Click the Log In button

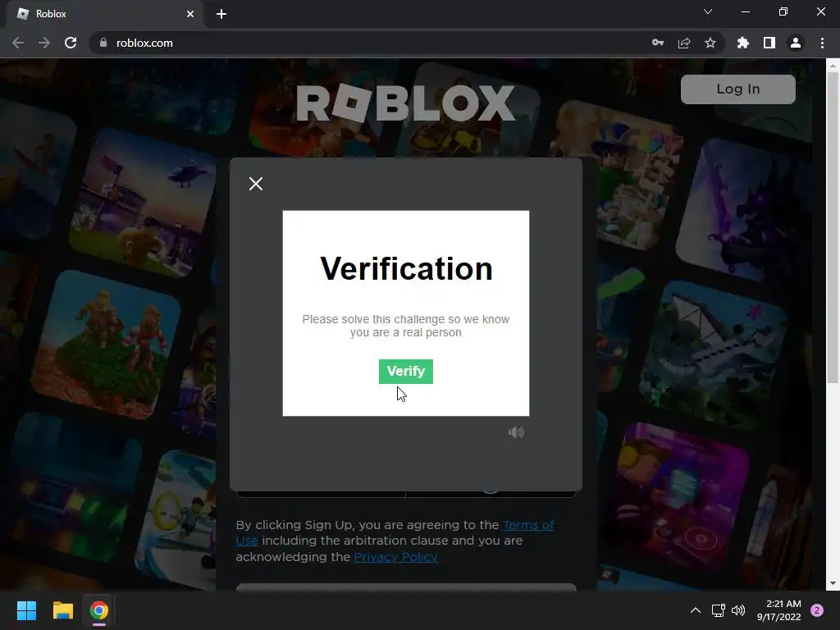(x=737, y=89)
